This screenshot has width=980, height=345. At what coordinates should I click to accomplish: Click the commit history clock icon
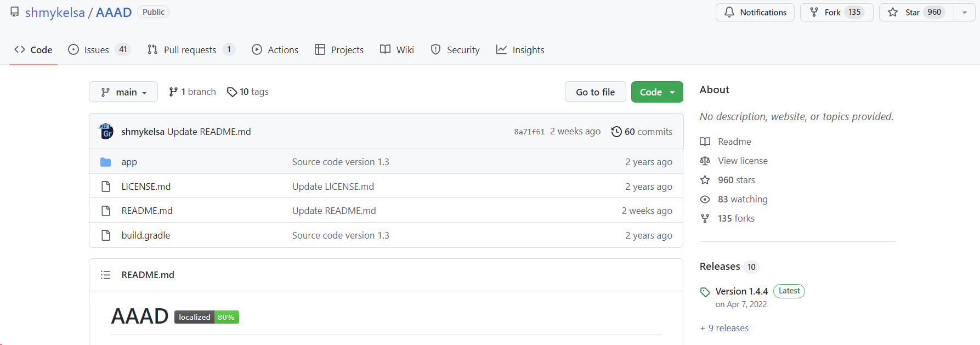click(x=616, y=132)
